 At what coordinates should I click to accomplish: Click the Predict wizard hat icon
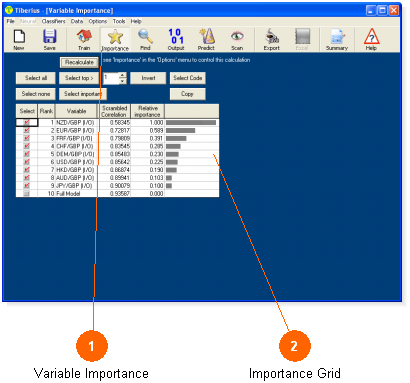pos(206,36)
